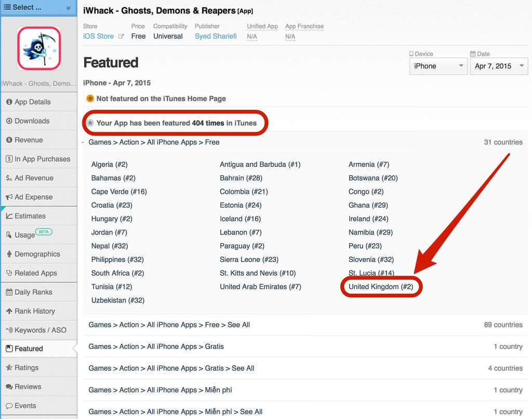Click the Ratings star icon
532x419 pixels.
coord(9,368)
